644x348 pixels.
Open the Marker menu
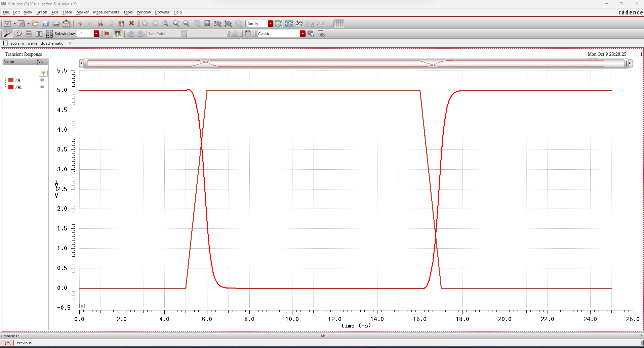tap(82, 12)
